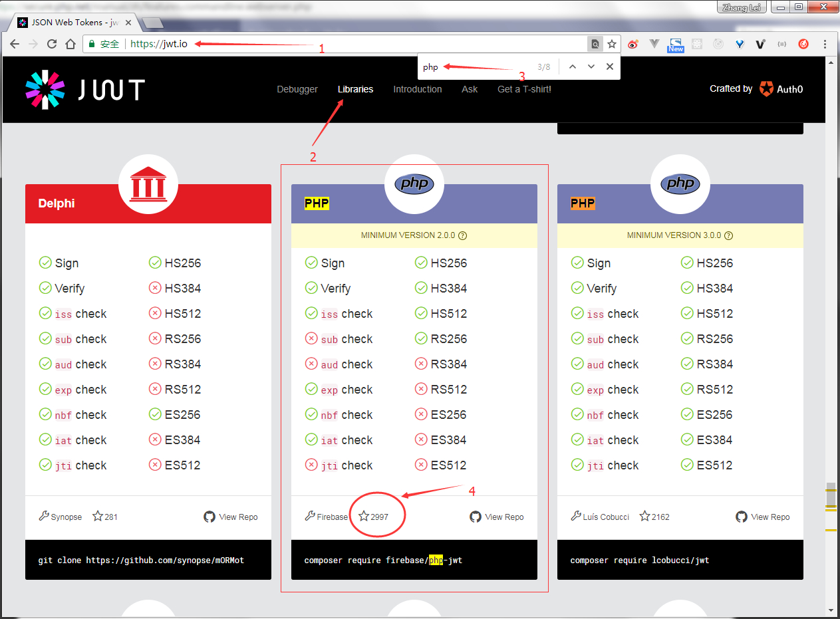The width and height of the screenshot is (840, 619).
Task: Click the curly braces extension icon
Action: click(782, 44)
